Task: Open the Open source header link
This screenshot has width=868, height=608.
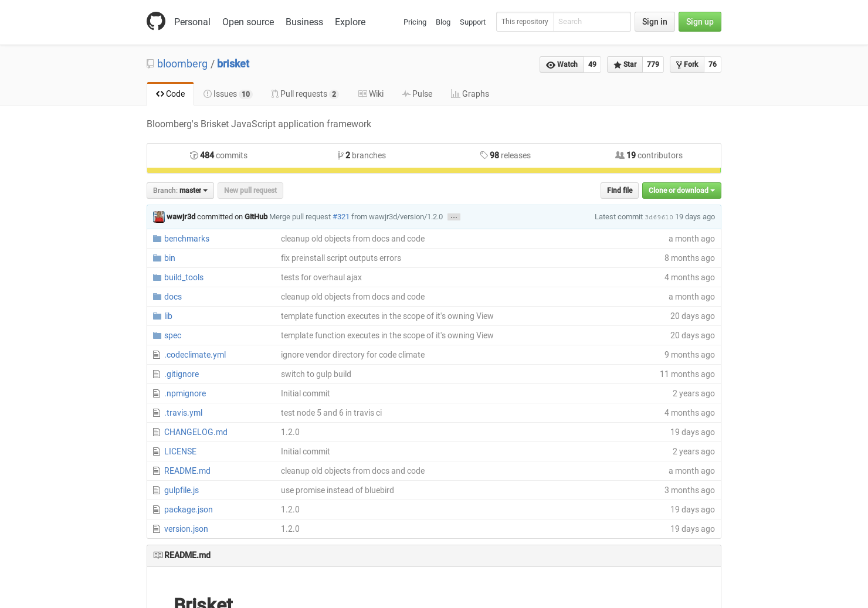Action: coord(248,22)
